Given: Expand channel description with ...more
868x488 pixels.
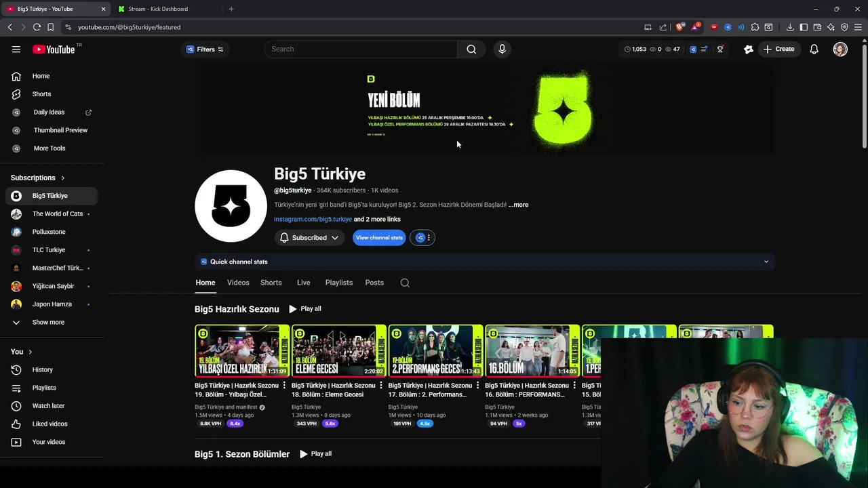Looking at the screenshot, I should [518, 205].
